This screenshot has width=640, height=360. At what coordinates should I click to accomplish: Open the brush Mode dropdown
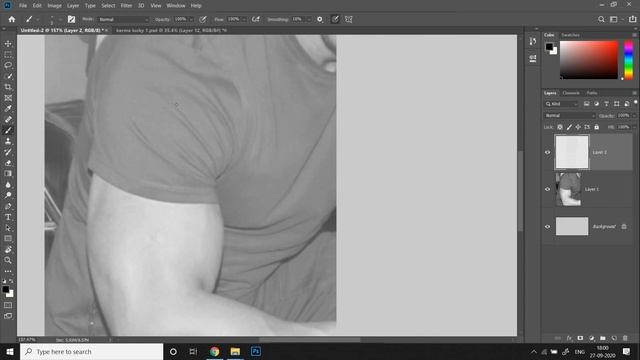(123, 19)
